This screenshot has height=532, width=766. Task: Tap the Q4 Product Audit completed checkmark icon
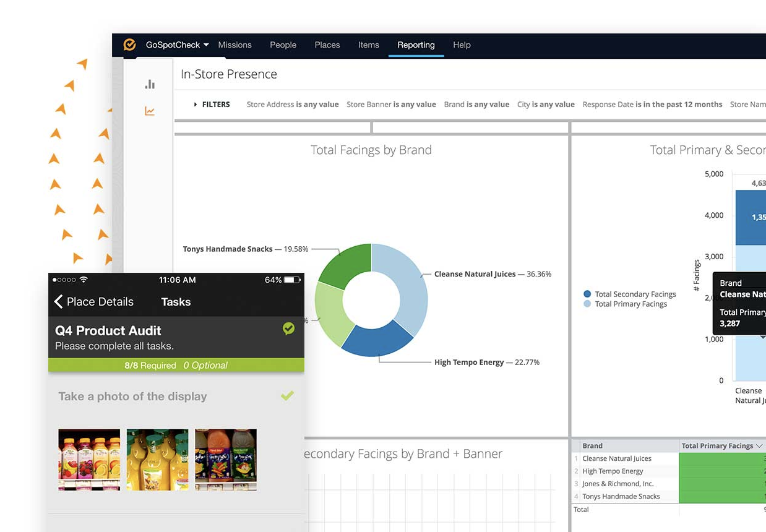click(x=288, y=329)
